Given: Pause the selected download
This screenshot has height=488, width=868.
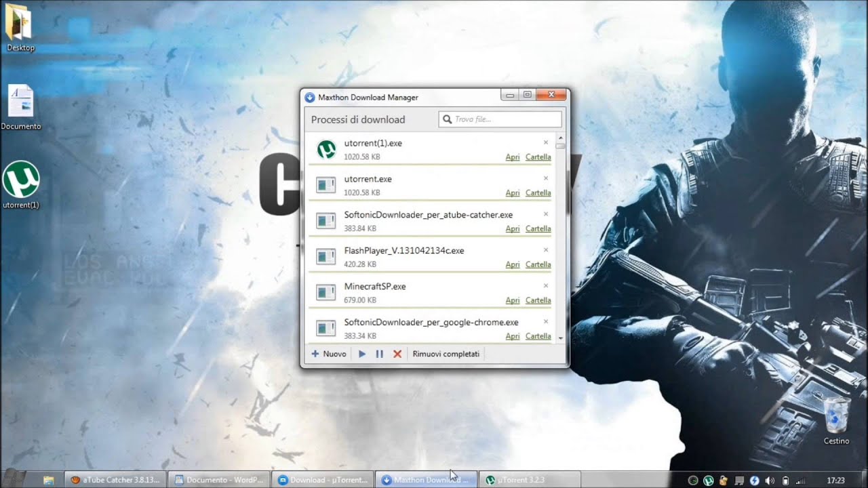Looking at the screenshot, I should click(x=380, y=354).
